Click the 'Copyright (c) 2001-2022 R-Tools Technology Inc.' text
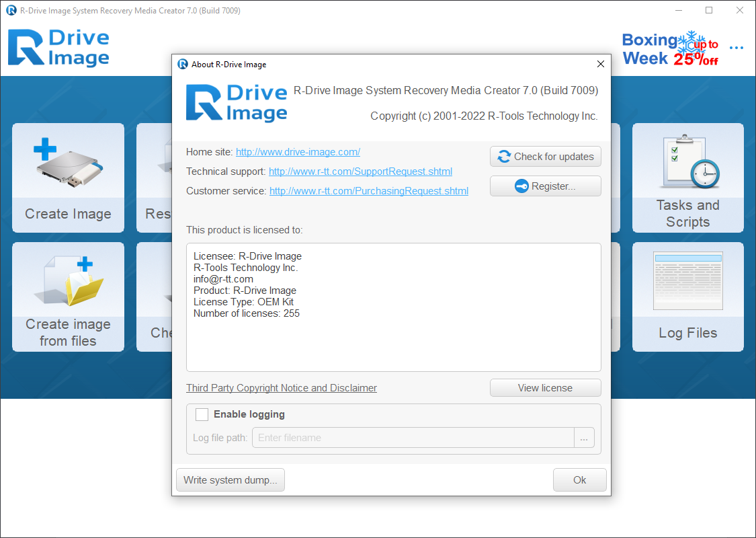 (484, 116)
